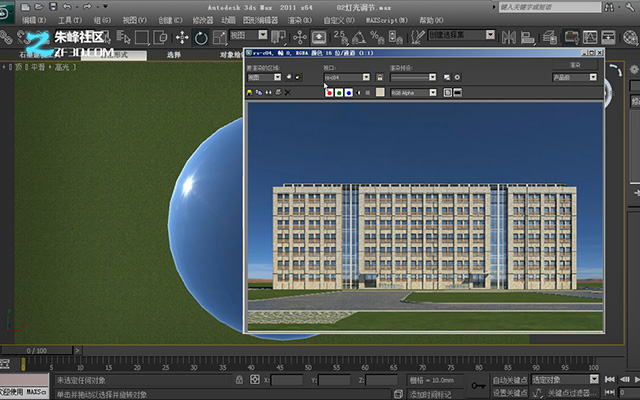640x400 pixels.
Task: Activate the Select and Scale tool
Action: click(219, 38)
